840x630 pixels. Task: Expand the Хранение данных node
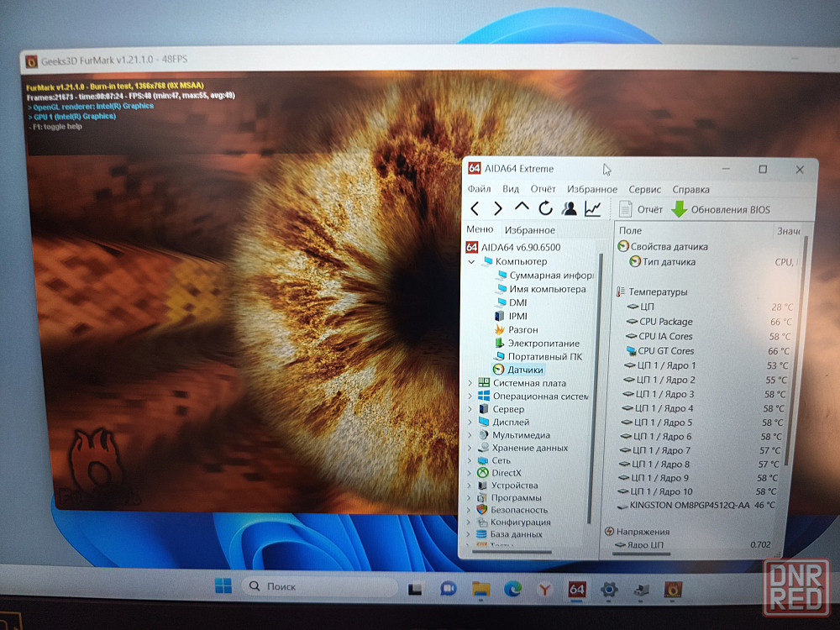point(470,448)
